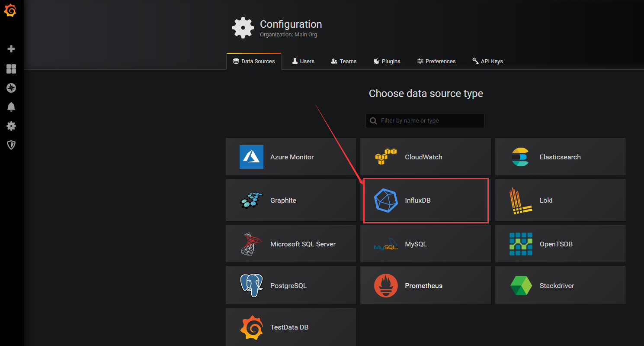
Task: Select the Loki label
Action: 546,200
